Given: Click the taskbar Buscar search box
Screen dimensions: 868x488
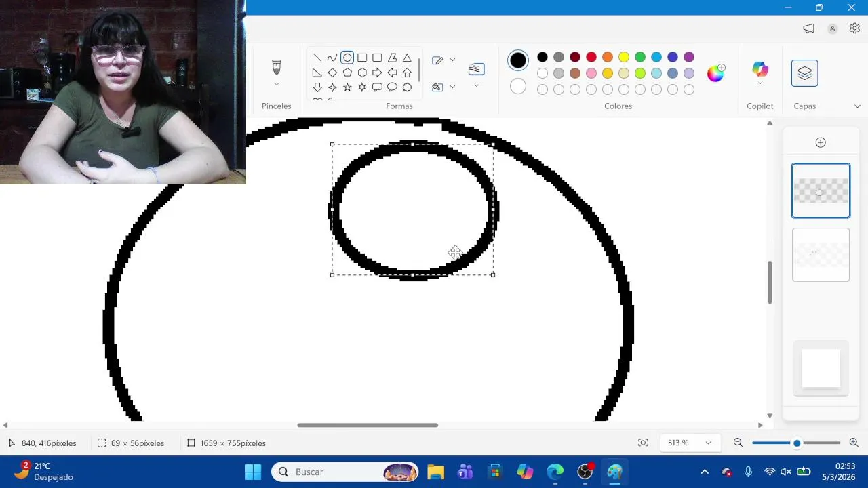Looking at the screenshot, I should tap(345, 472).
